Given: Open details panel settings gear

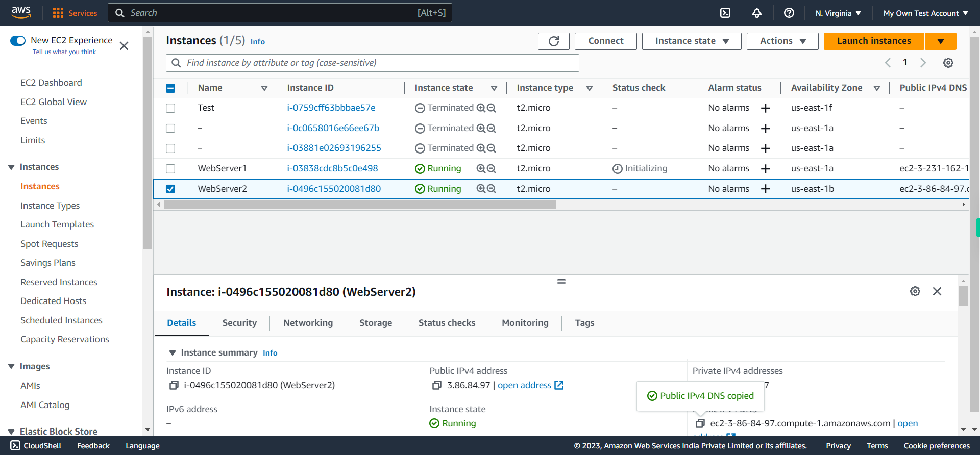Looking at the screenshot, I should 915,291.
